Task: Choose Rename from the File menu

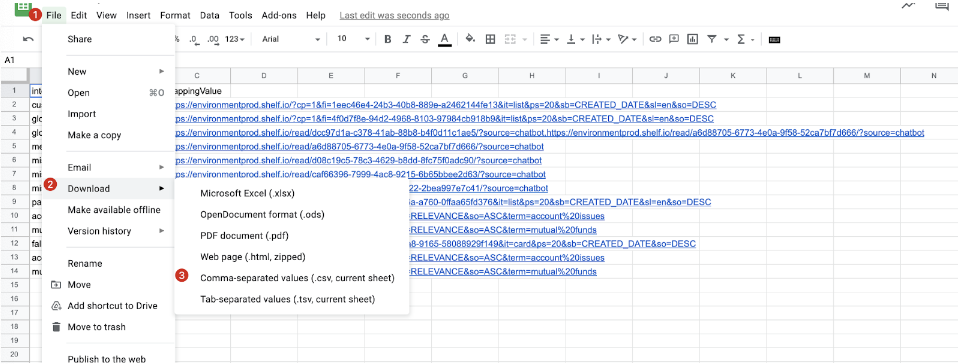Action: pos(109,263)
